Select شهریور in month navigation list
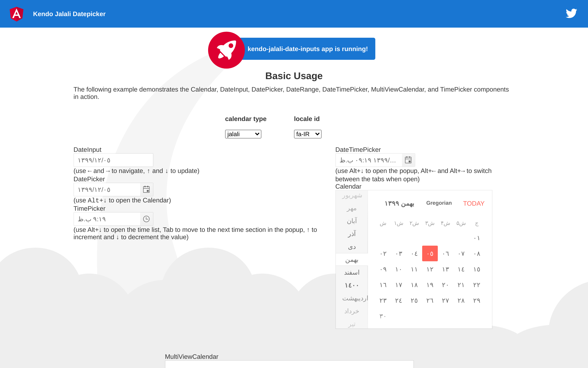The image size is (588, 368). click(352, 195)
